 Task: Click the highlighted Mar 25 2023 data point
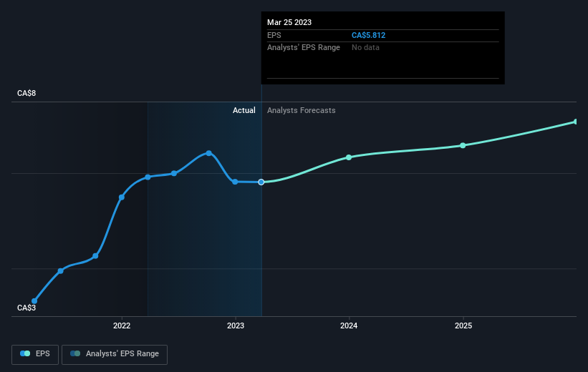pyautogui.click(x=261, y=182)
